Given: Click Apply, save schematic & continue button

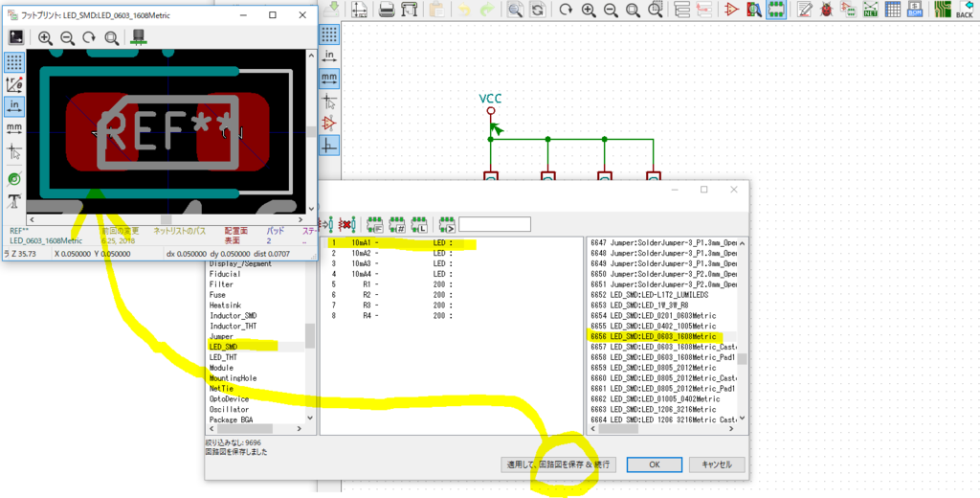Looking at the screenshot, I should (x=559, y=464).
